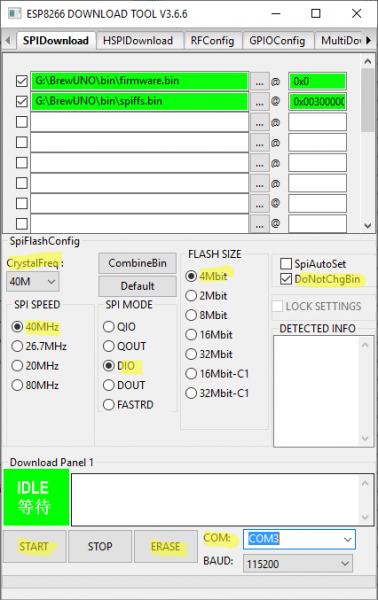This screenshot has height=600, width=378.
Task: Open the COM port COM3 dropdown
Action: (x=299, y=539)
